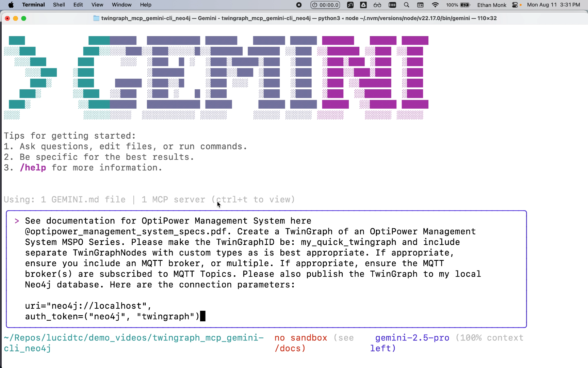Open Spotlight search magnifier icon
588x368 pixels.
point(406,5)
